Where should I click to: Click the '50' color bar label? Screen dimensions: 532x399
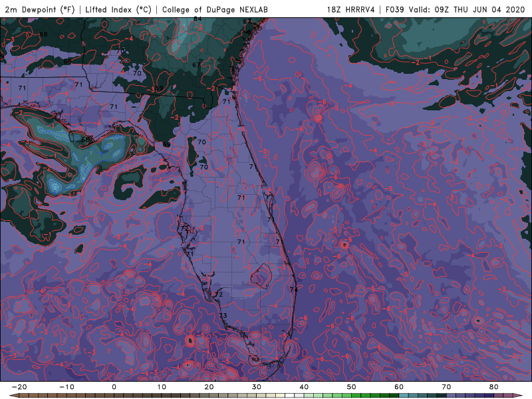tap(352, 387)
